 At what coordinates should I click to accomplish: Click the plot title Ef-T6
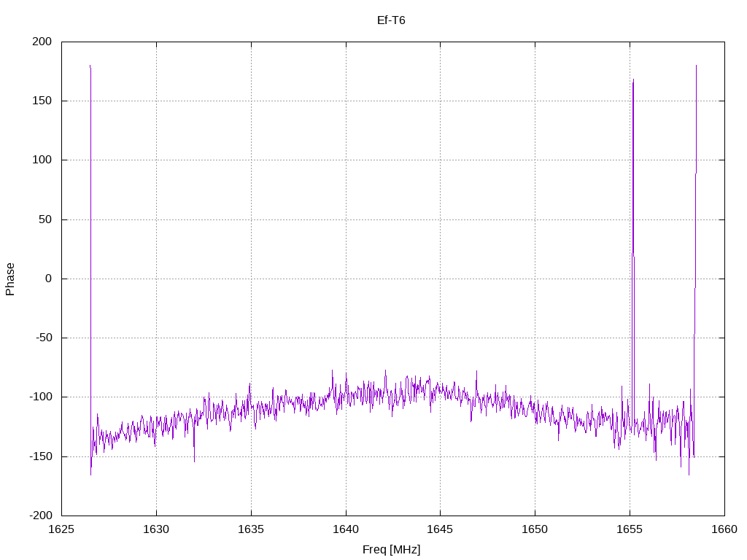pos(391,20)
